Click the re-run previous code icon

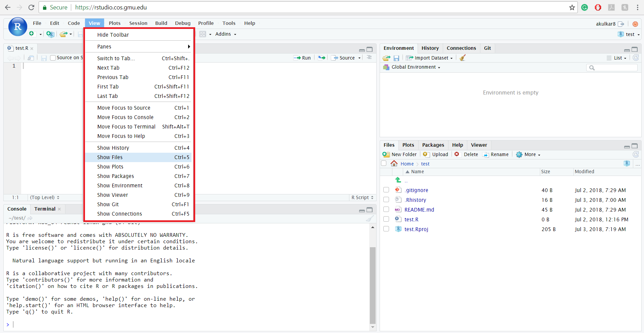322,58
